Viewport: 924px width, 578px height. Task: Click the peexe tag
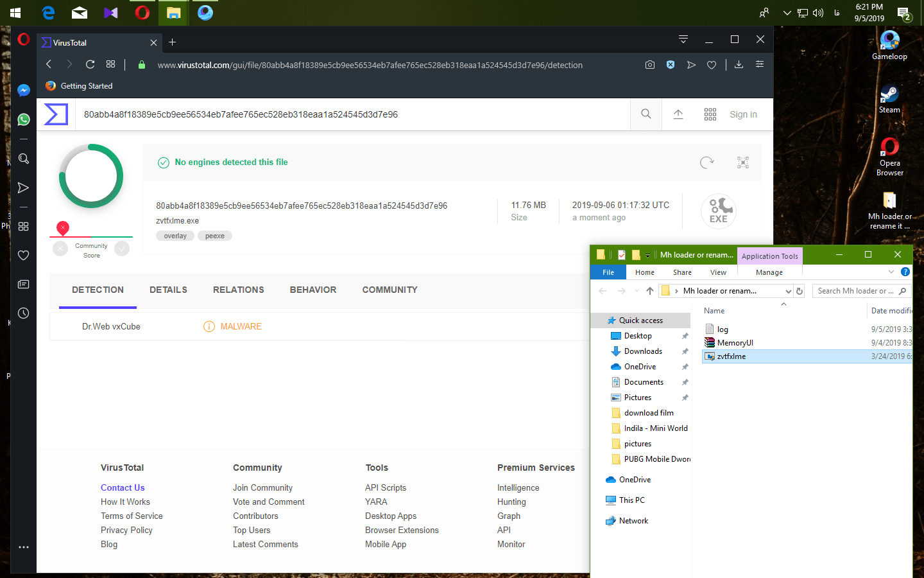215,236
